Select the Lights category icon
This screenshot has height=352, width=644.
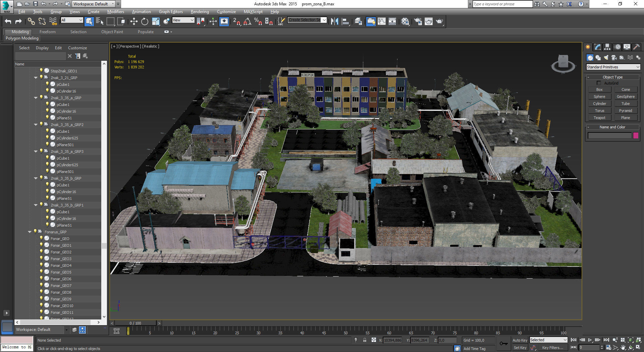[606, 58]
